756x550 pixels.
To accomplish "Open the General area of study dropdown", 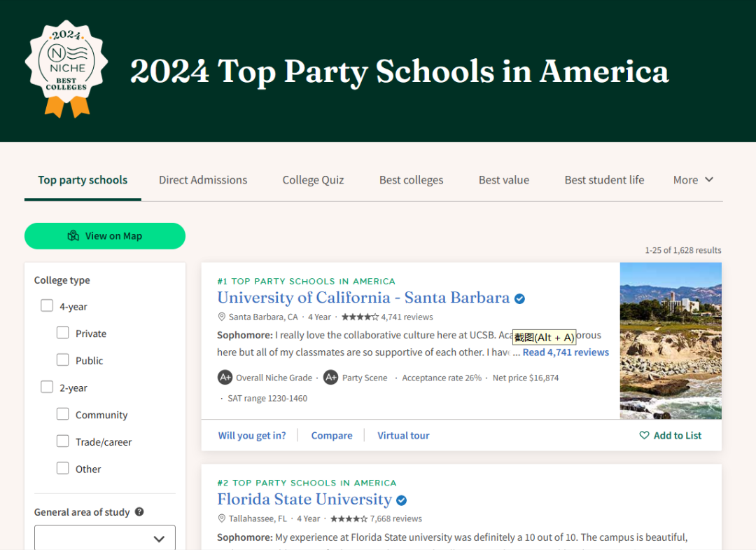I will pos(105,538).
